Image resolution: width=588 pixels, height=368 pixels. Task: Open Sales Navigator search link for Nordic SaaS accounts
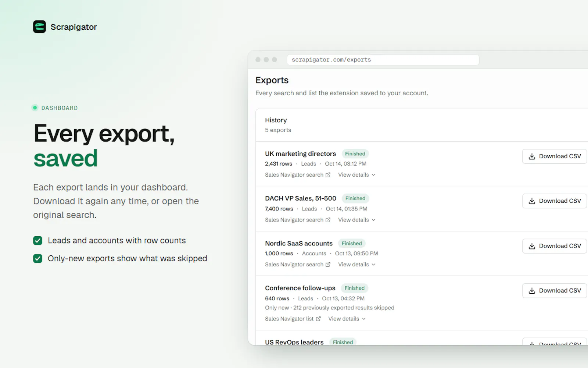pyautogui.click(x=298, y=265)
